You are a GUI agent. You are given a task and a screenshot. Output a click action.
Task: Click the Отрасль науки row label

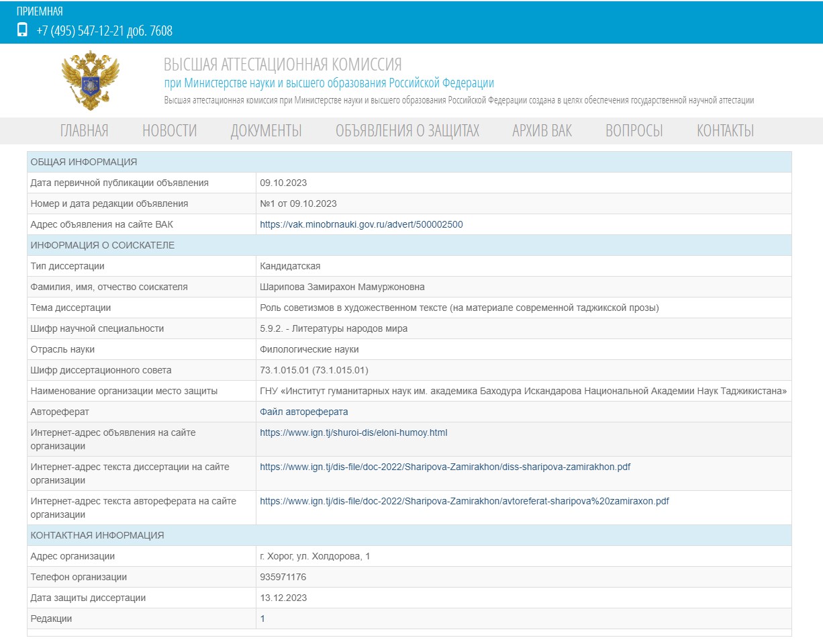coord(62,349)
